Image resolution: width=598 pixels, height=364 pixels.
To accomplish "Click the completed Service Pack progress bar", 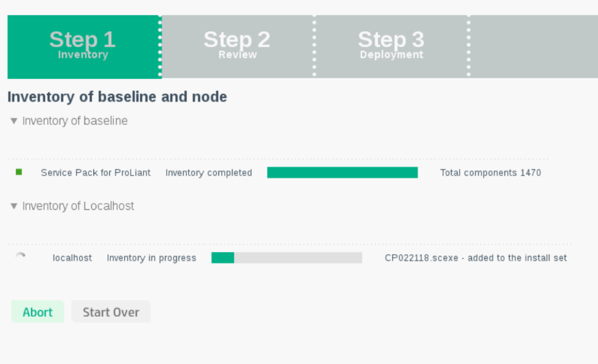I will [x=342, y=173].
